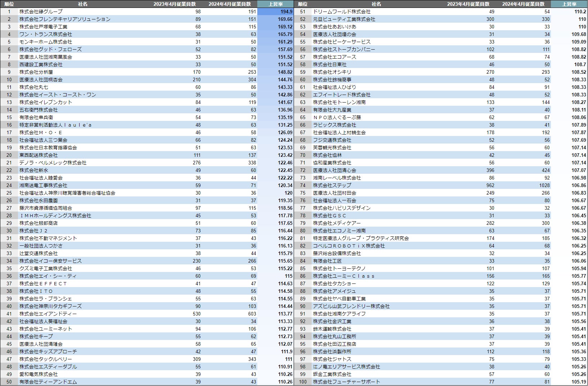Click on 株式会社あおいけあ

(335, 27)
